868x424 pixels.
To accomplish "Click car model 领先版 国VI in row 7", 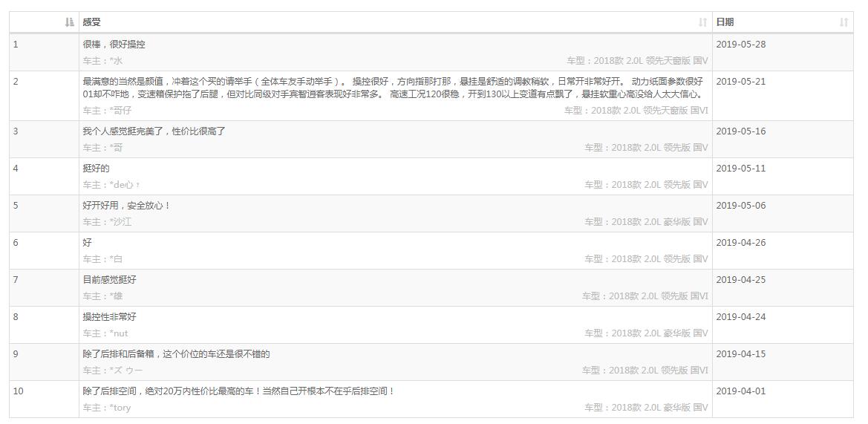I will 645,296.
